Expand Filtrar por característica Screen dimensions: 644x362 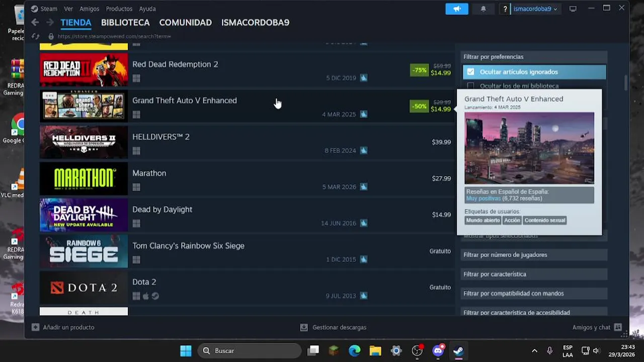click(534, 274)
